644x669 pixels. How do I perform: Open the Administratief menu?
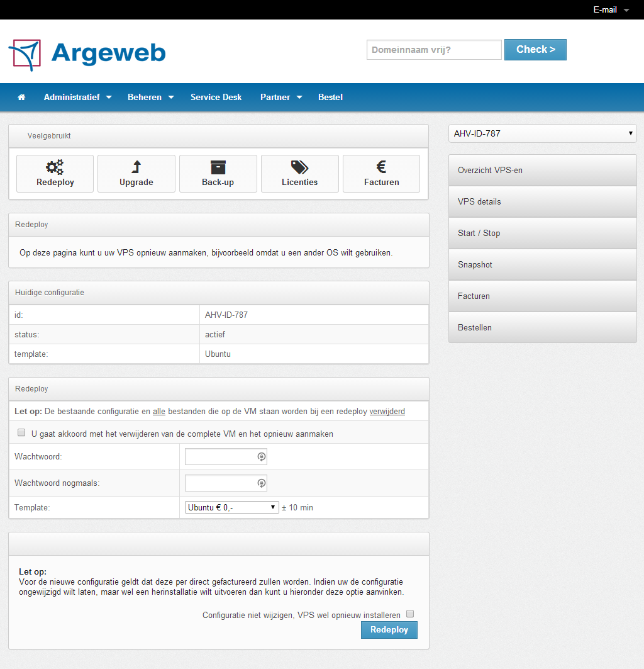(x=77, y=98)
